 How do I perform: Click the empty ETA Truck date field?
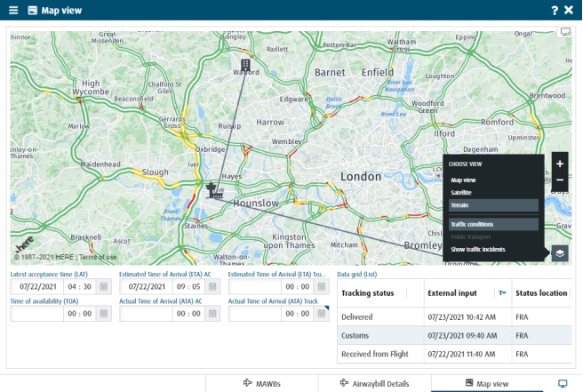[255, 287]
